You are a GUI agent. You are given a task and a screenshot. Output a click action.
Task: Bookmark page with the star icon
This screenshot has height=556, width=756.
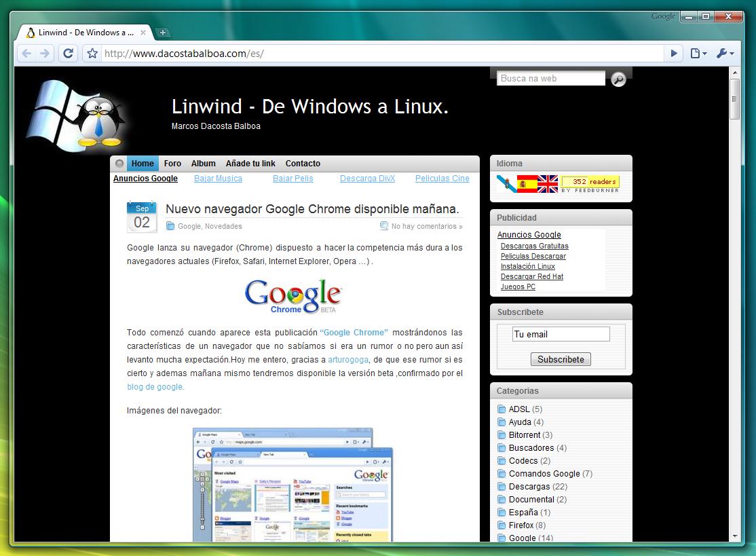92,54
